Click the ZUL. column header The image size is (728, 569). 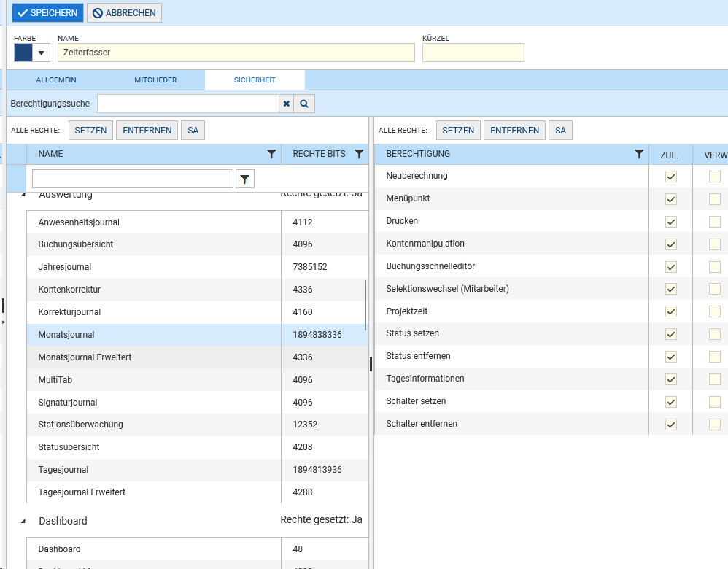(x=669, y=155)
